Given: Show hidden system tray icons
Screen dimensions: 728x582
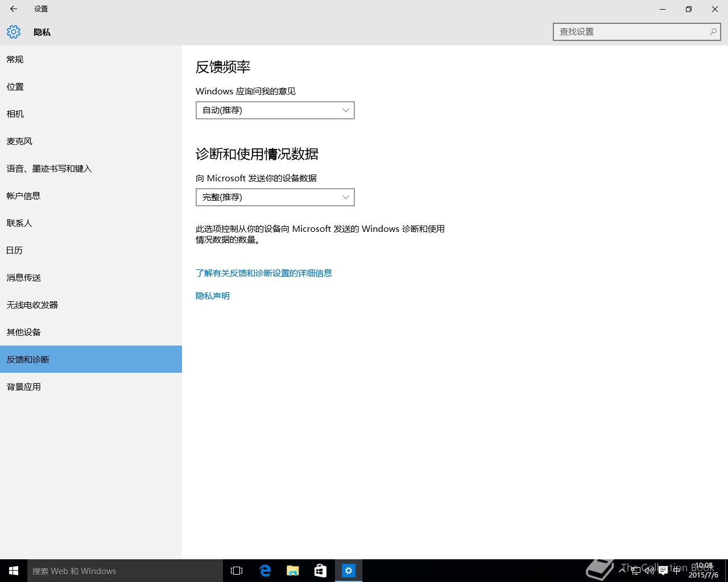Looking at the screenshot, I should click(x=622, y=570).
